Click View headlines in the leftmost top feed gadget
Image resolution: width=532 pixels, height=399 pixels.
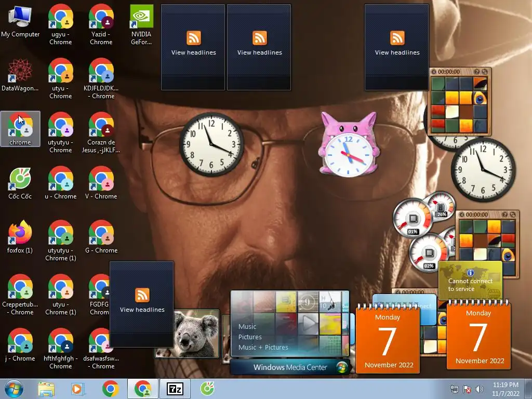(x=193, y=52)
